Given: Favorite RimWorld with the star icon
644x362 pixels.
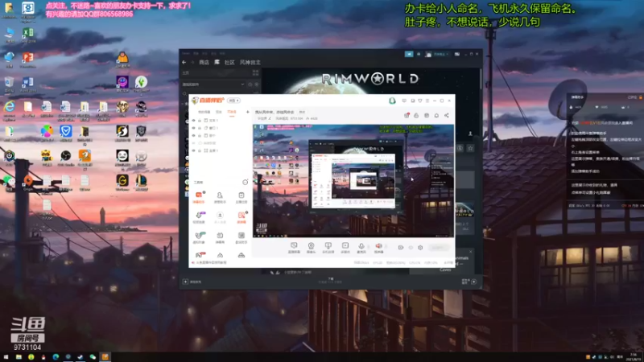Looking at the screenshot, I should (x=471, y=148).
